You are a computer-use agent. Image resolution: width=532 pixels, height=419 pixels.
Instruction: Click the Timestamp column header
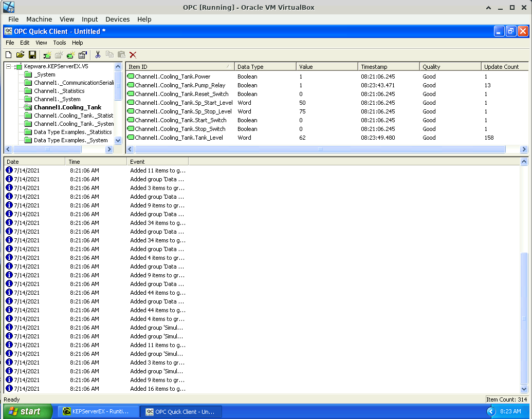click(388, 67)
